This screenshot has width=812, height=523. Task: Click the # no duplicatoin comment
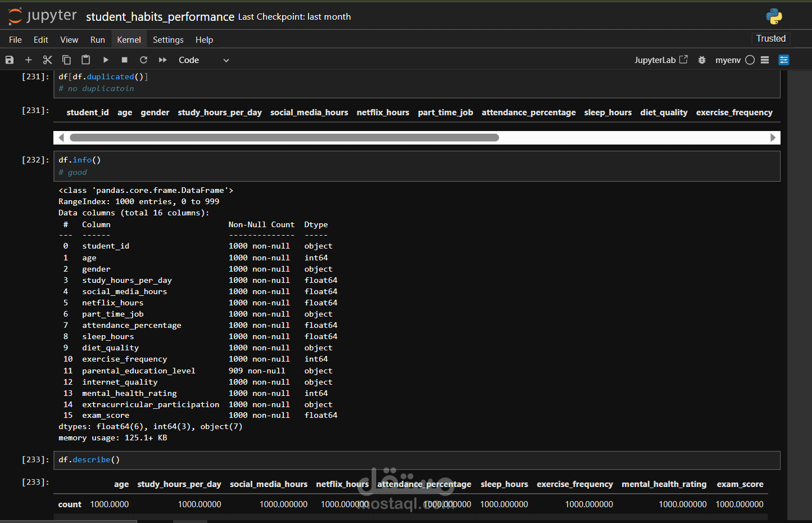click(96, 88)
